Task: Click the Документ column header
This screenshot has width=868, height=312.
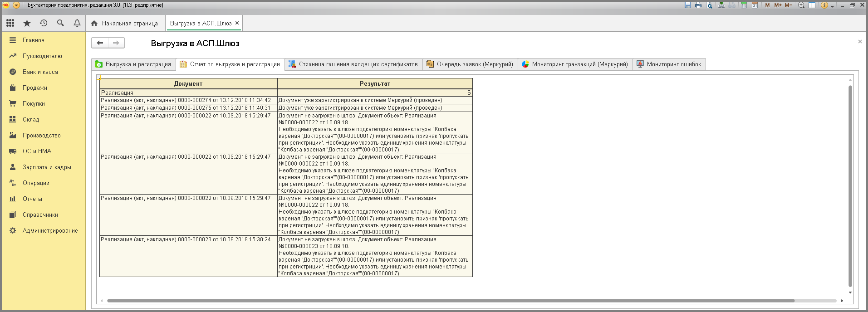Action: pyautogui.click(x=188, y=83)
